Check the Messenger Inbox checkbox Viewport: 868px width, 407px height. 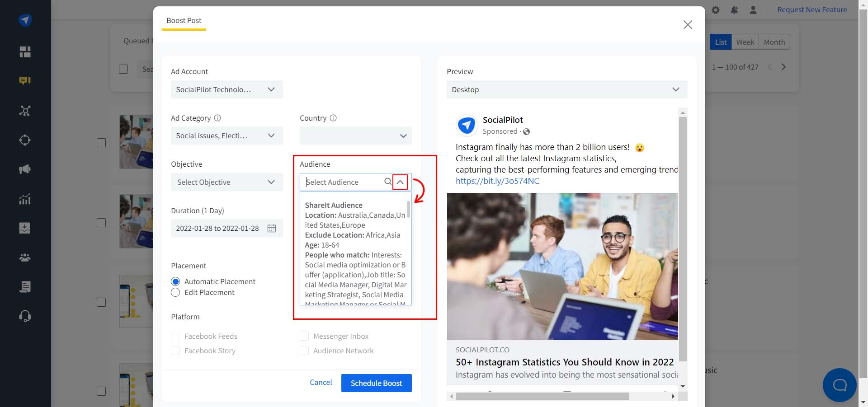pyautogui.click(x=304, y=336)
